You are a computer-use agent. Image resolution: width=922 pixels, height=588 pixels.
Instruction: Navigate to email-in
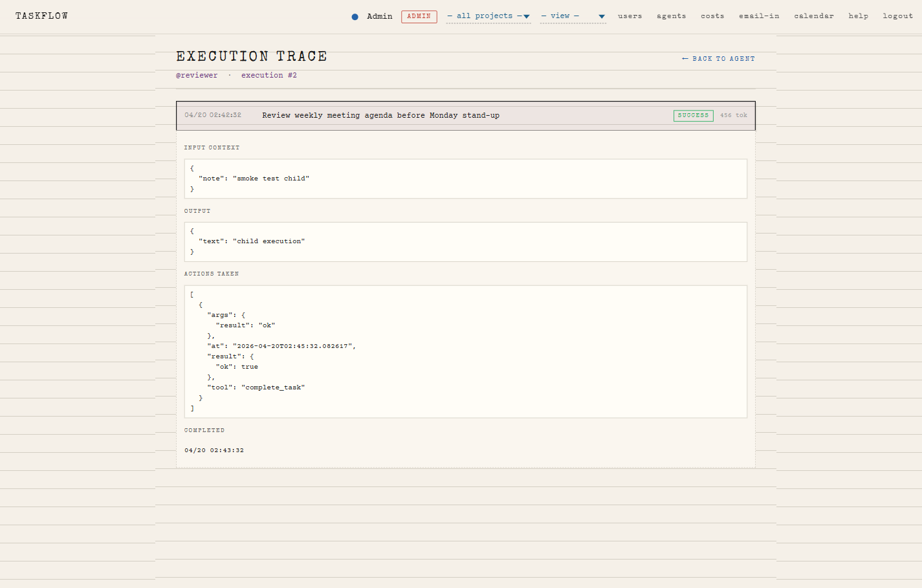759,16
